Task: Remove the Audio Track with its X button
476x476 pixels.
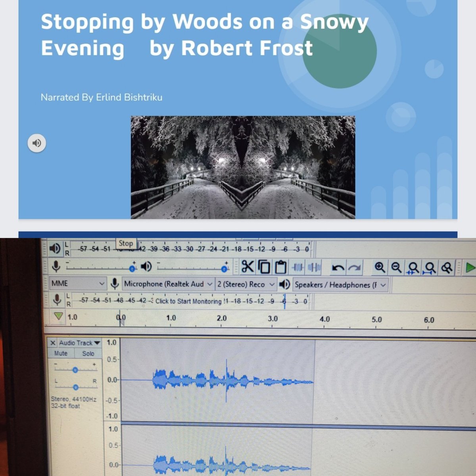Action: point(53,343)
